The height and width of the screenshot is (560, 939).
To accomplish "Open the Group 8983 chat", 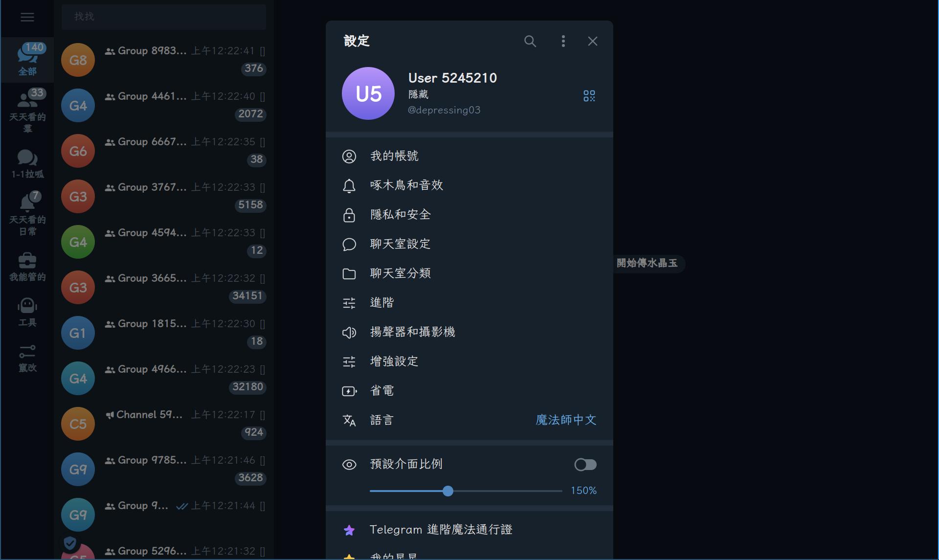I will point(163,60).
